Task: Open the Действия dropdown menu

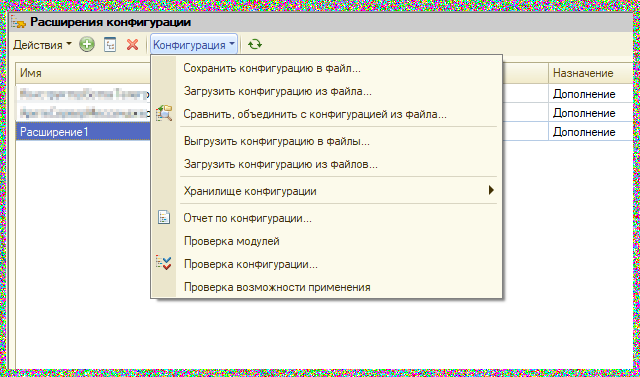Action: coord(42,44)
